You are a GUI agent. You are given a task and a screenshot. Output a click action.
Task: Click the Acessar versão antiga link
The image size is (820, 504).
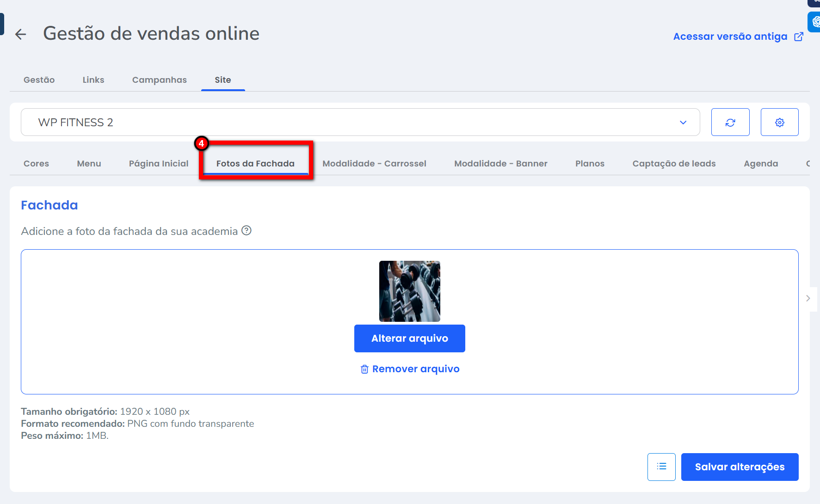point(730,37)
